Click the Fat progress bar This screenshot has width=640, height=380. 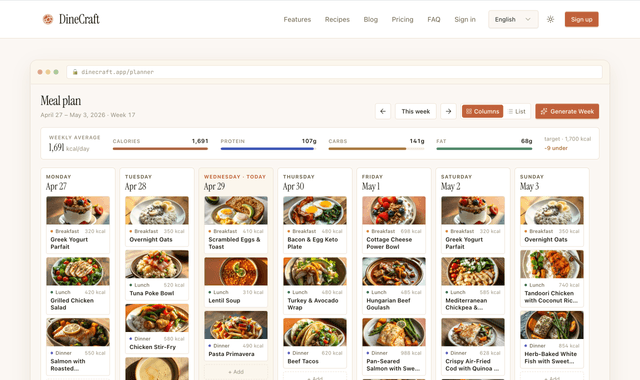[x=484, y=149]
